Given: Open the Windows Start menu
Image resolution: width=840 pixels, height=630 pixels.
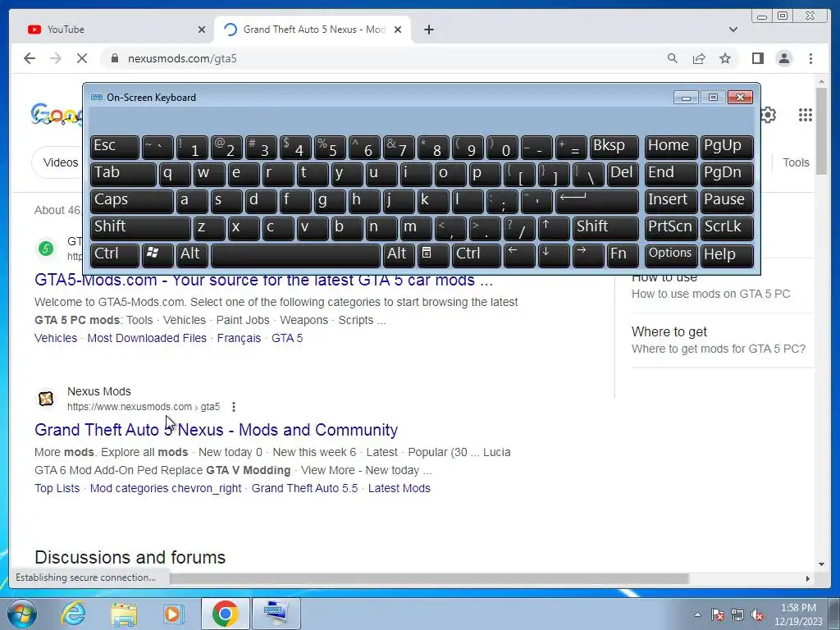Looking at the screenshot, I should tap(21, 614).
